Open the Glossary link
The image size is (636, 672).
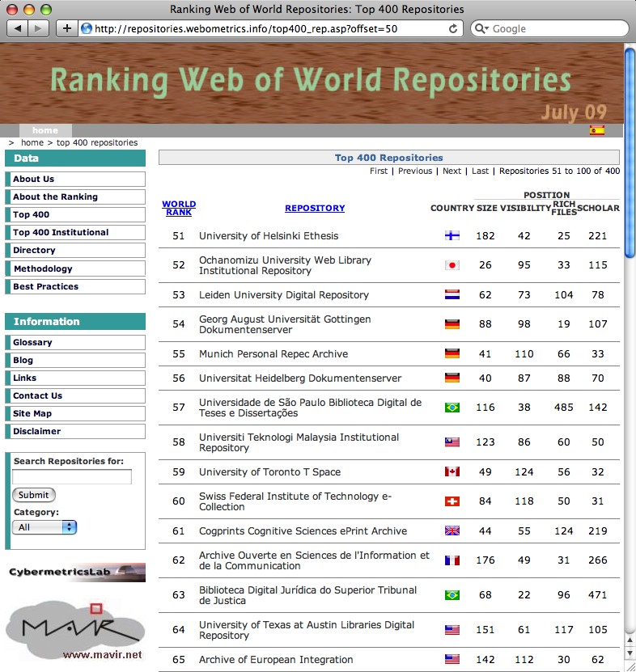point(75,342)
